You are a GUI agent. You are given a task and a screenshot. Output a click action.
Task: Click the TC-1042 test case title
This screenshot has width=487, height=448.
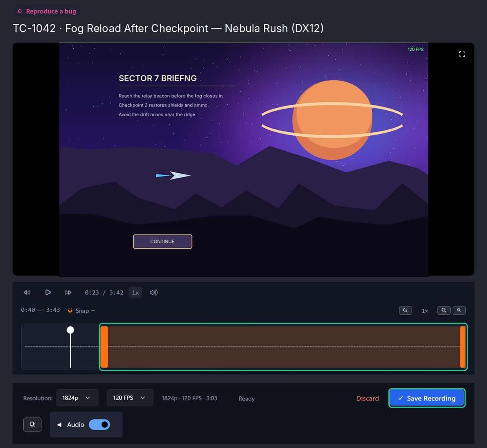click(x=168, y=28)
